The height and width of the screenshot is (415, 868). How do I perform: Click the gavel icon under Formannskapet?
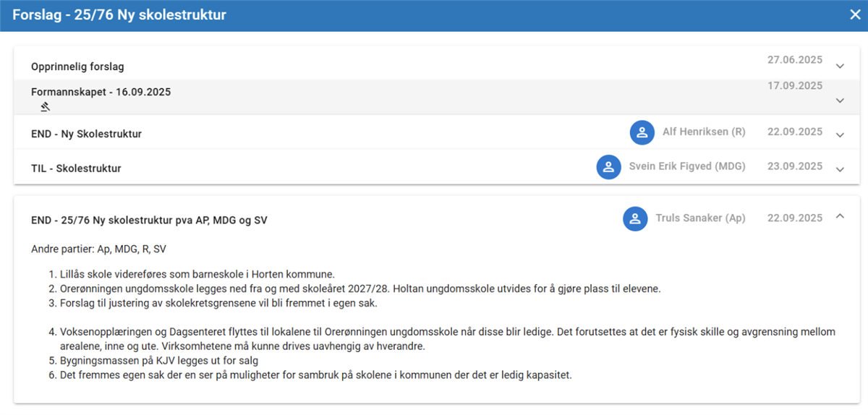[x=45, y=107]
